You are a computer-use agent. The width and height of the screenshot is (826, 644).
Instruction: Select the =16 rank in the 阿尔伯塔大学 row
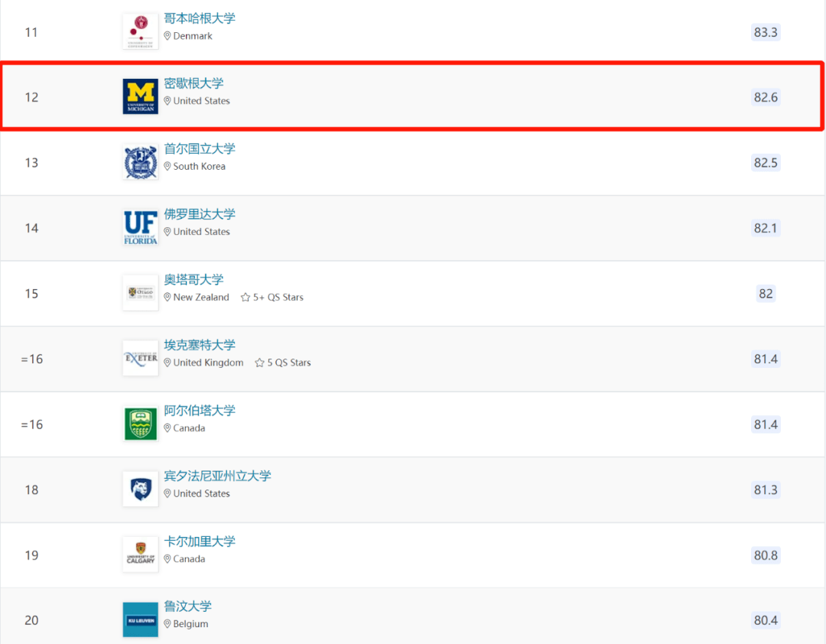31,424
